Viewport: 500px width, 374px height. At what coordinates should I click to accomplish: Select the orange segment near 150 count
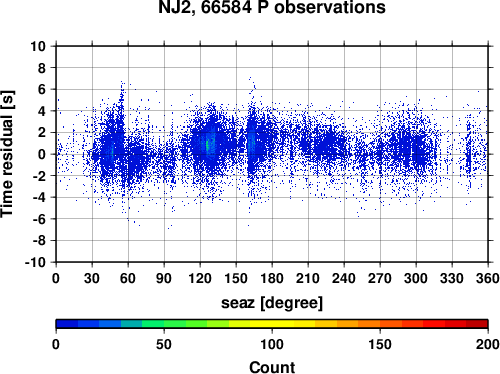coord(380,324)
